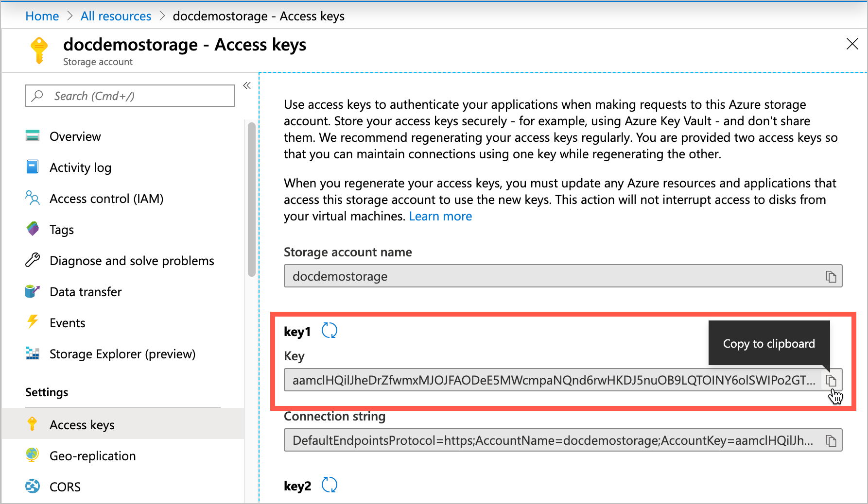Open Access control (IAM)
The width and height of the screenshot is (868, 504).
click(106, 198)
